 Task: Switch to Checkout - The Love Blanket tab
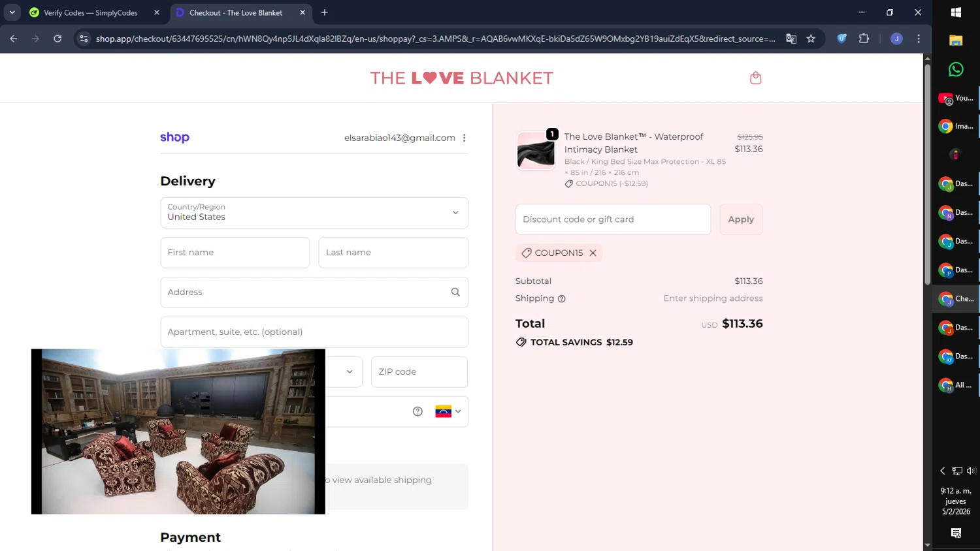pyautogui.click(x=236, y=12)
